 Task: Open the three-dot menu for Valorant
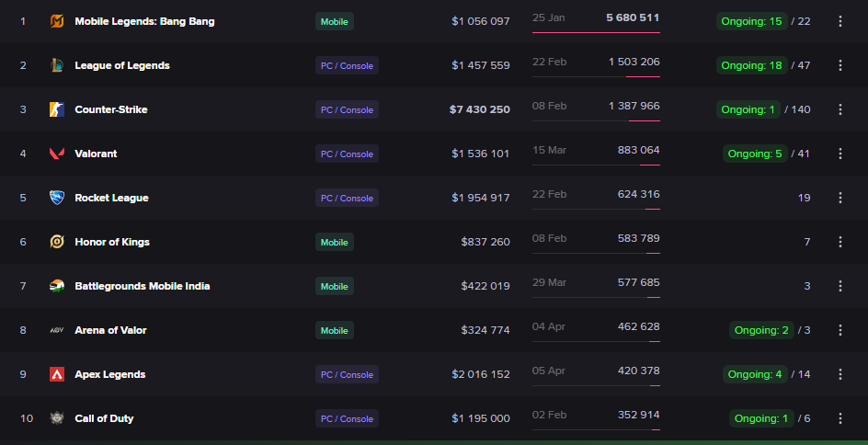click(839, 154)
